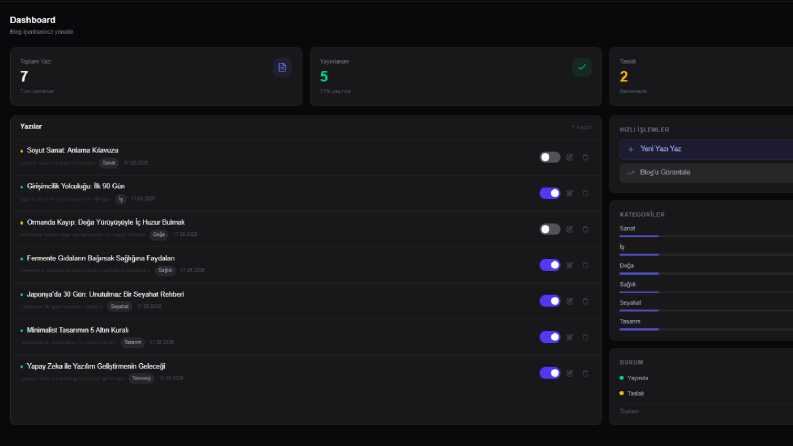Delete the Soyut Sanat post

(x=585, y=157)
